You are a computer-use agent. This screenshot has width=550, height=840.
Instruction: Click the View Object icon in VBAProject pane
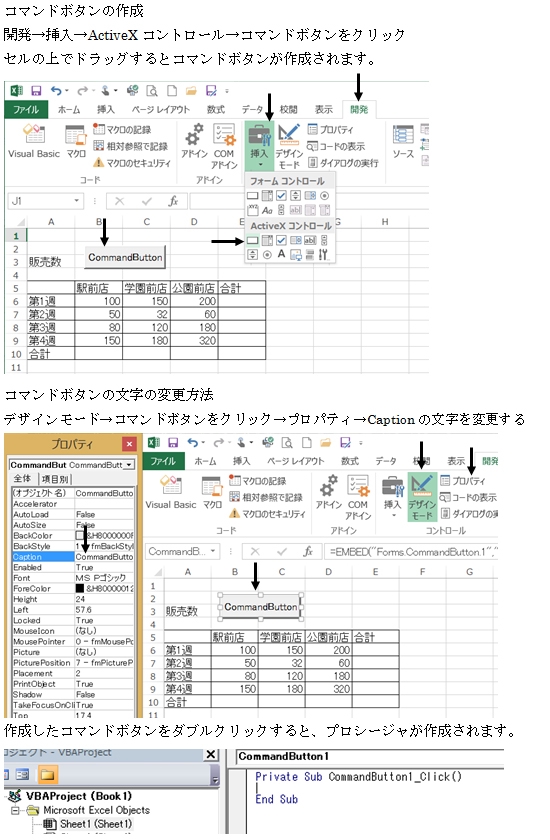[x=22, y=775]
